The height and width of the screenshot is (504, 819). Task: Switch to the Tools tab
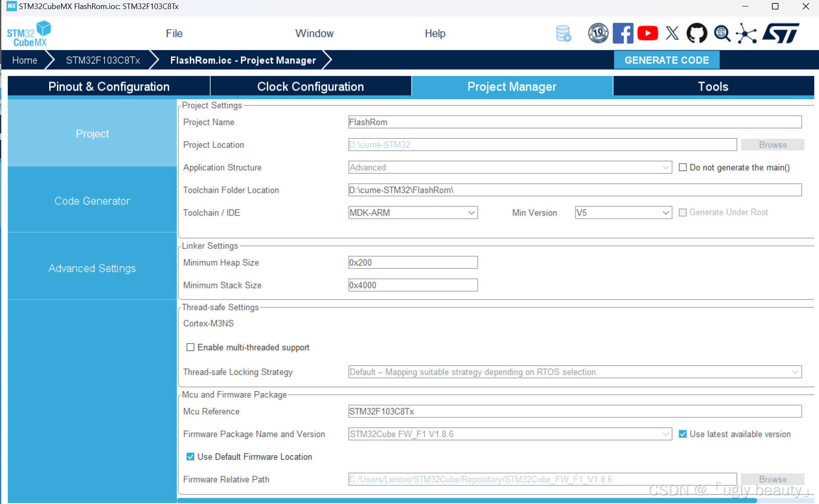click(x=713, y=86)
